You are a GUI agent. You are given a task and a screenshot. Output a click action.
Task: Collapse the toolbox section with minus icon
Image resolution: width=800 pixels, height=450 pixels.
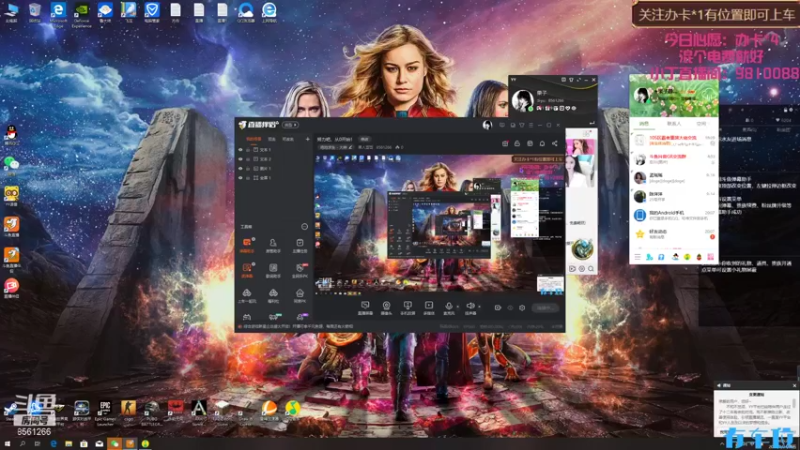pos(305,227)
